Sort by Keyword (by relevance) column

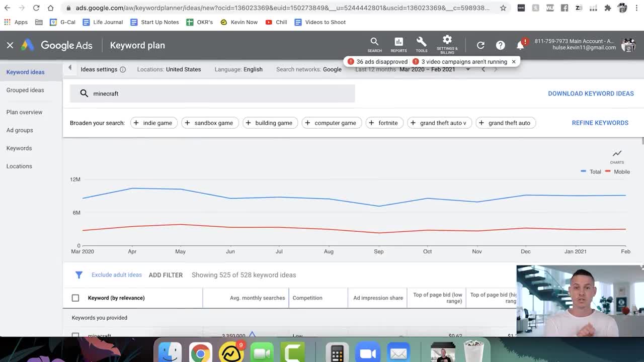click(x=116, y=298)
